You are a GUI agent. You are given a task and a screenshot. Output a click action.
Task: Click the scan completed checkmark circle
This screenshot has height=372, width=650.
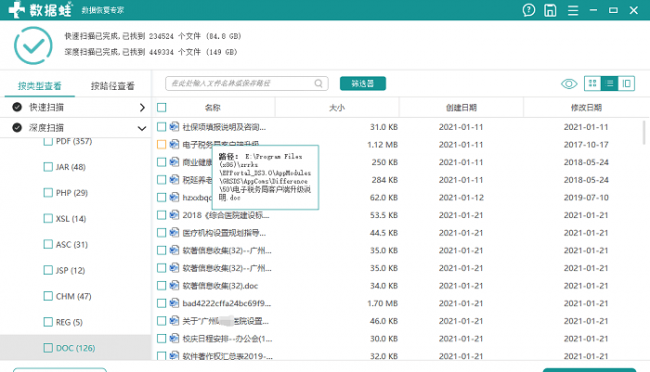point(33,46)
